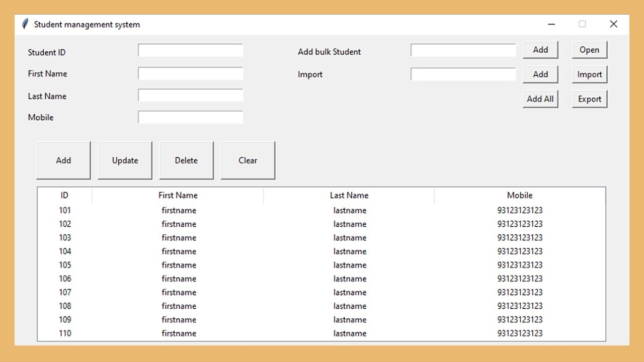644x362 pixels.
Task: Select the student row 103
Action: (x=321, y=237)
